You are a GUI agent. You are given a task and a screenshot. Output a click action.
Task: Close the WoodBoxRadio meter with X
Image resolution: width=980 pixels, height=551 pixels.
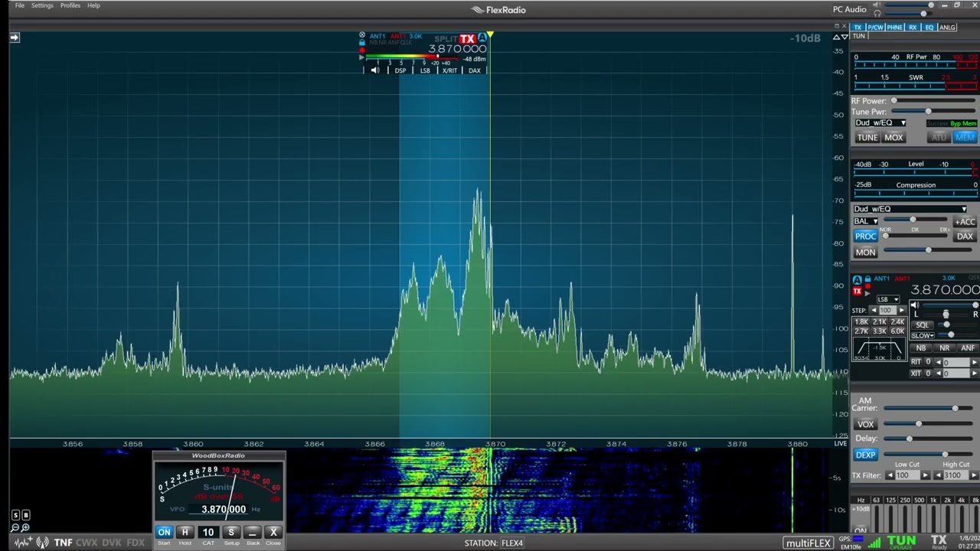(273, 532)
